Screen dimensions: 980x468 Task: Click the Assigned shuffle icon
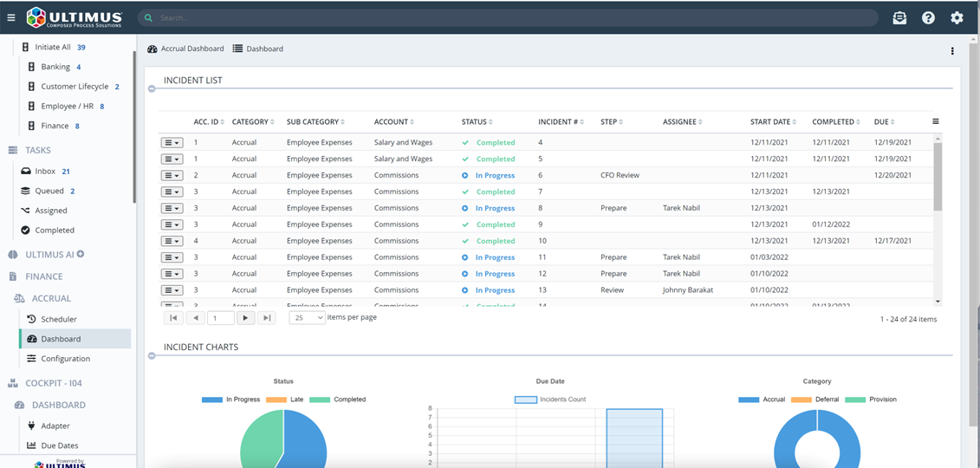click(26, 211)
